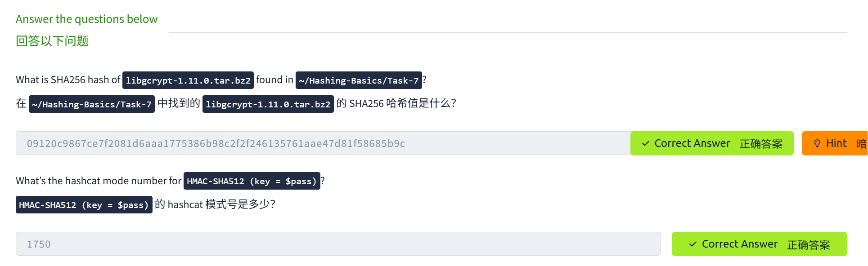This screenshot has width=868, height=266.
Task: Click HMAC-SHA512 (key = $pass) tag in Chinese line
Action: (84, 205)
